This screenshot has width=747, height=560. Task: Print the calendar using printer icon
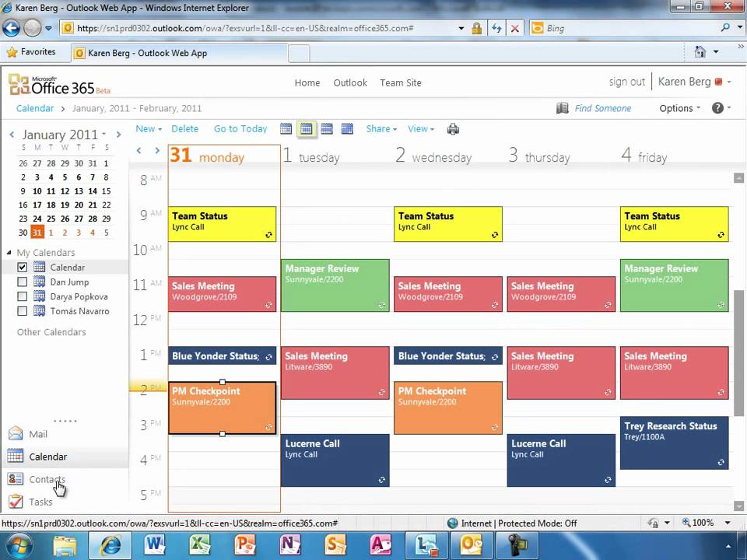(x=453, y=129)
